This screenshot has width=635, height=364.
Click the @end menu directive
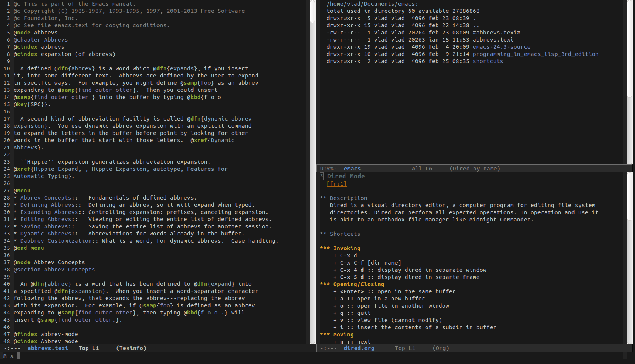tap(29, 248)
